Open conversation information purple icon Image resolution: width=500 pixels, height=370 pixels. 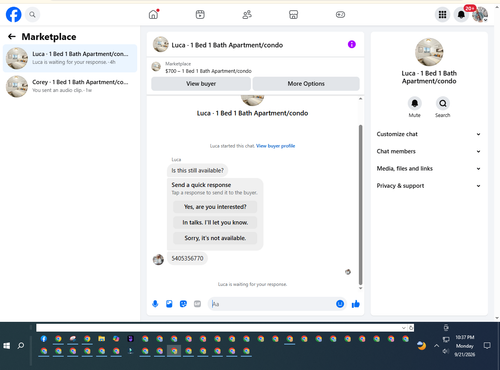tap(352, 44)
